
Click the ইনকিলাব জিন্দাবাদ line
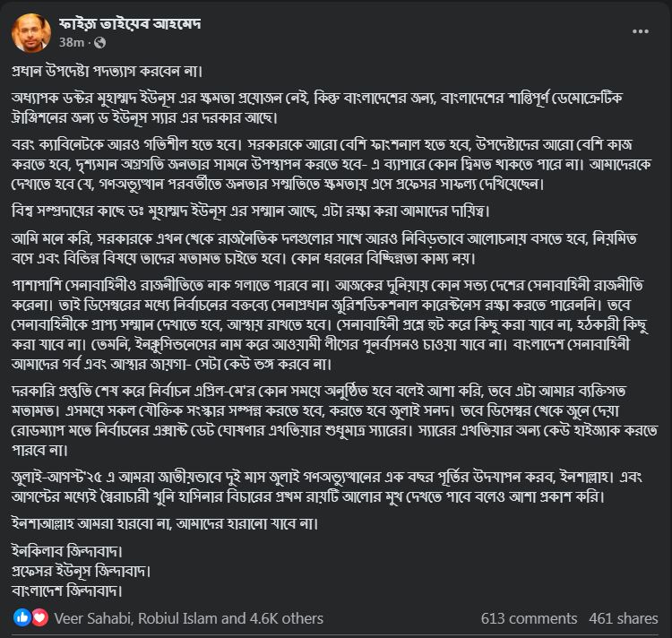(x=67, y=551)
